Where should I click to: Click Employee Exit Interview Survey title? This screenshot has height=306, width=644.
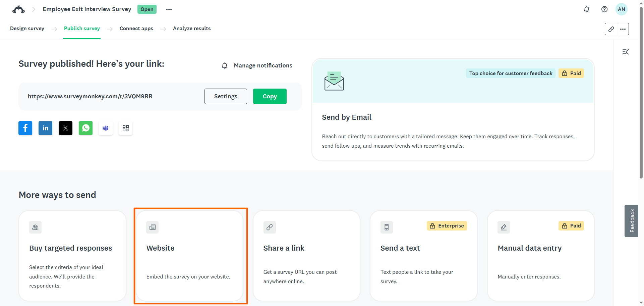tap(87, 9)
